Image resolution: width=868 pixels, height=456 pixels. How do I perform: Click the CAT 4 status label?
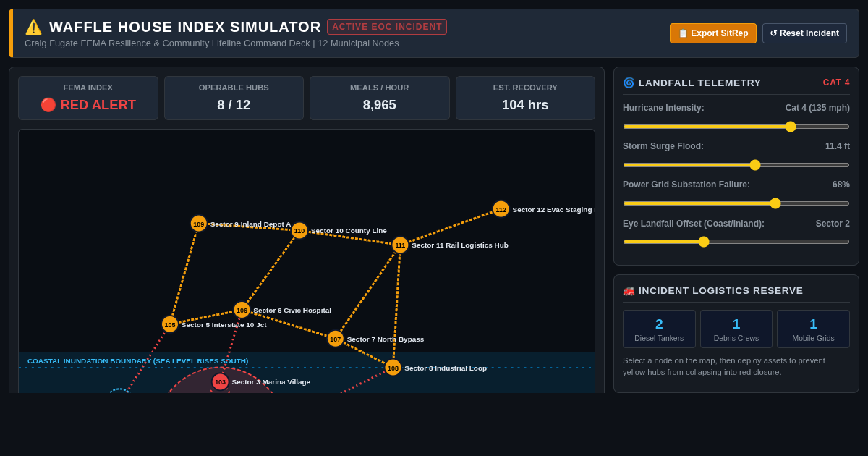[x=836, y=83]
